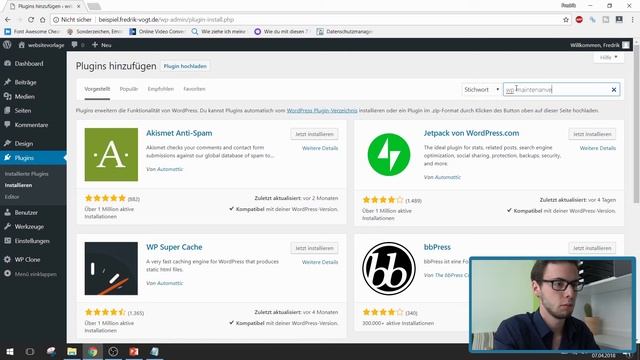Open PowerPoint from the taskbar

pyautogui.click(x=134, y=351)
